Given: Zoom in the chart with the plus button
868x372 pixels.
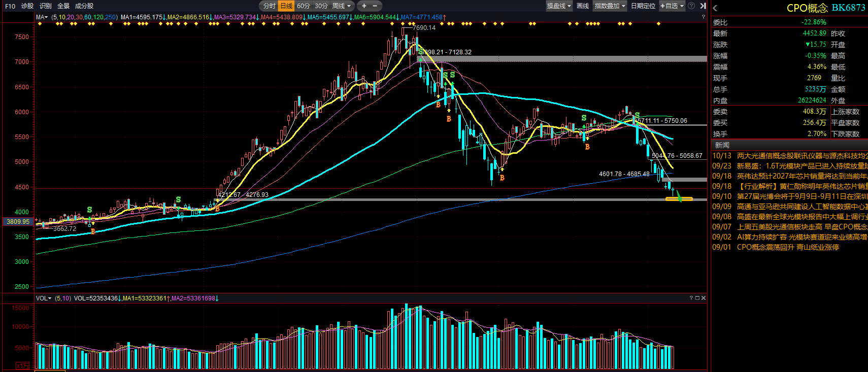Looking at the screenshot, I should 364,6.
